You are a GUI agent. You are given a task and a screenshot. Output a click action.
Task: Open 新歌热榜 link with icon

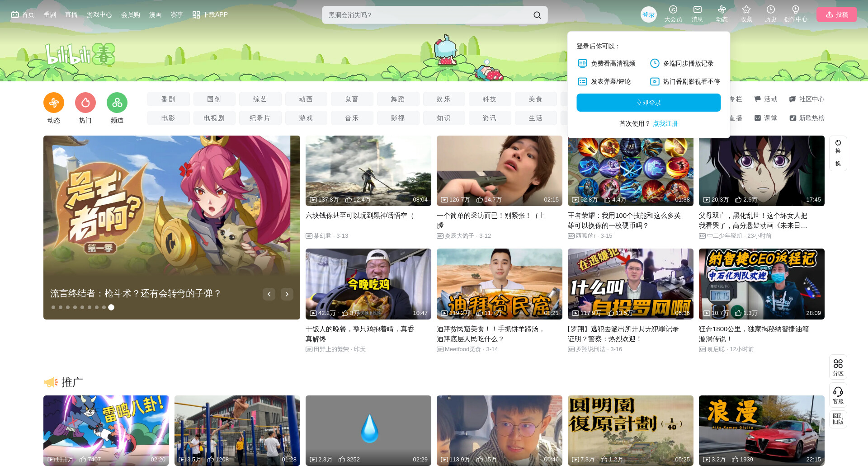[807, 118]
